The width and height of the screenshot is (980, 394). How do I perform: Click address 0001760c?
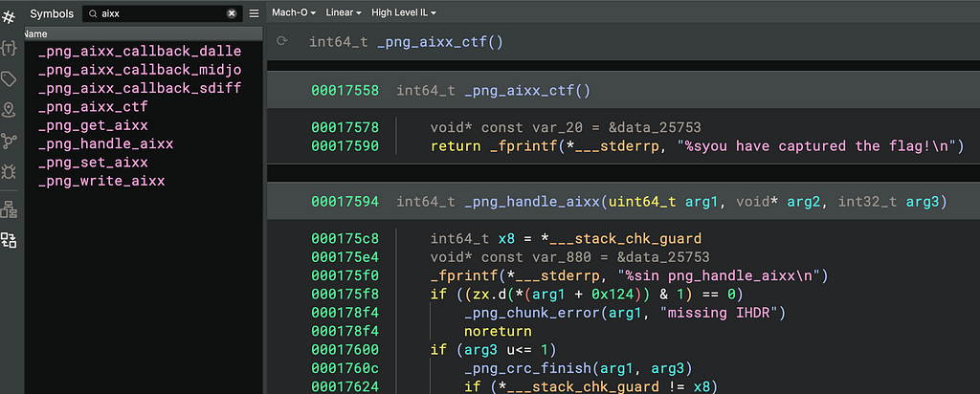click(345, 368)
